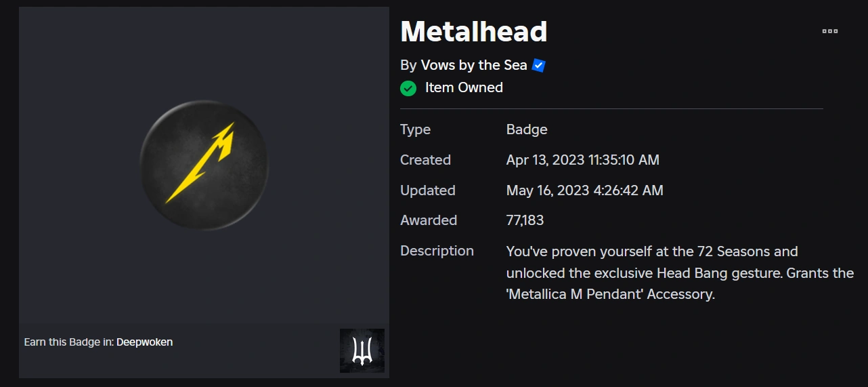The image size is (868, 387).
Task: Click the Updated field label
Action: (427, 190)
